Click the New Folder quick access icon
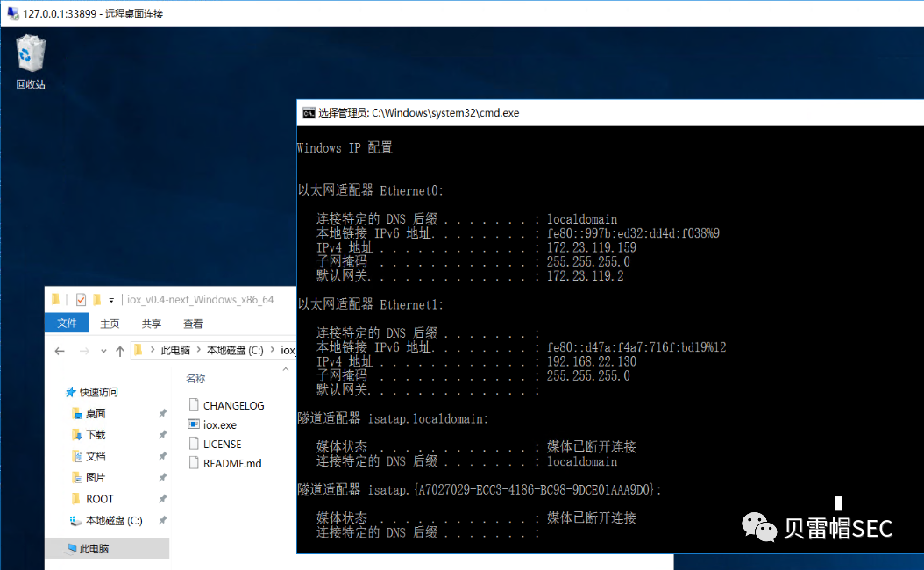The width and height of the screenshot is (924, 570). click(97, 299)
